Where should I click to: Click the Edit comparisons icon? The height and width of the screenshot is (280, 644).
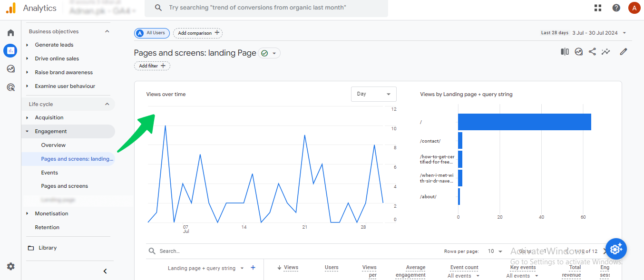pyautogui.click(x=565, y=52)
